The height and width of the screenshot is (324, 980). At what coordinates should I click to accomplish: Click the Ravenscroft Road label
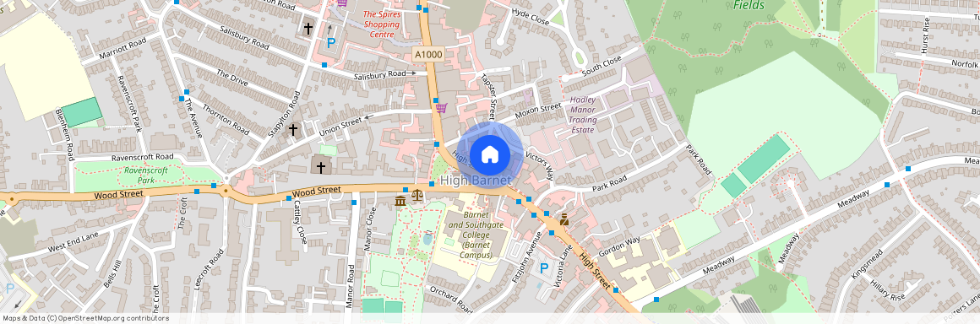coord(142,157)
